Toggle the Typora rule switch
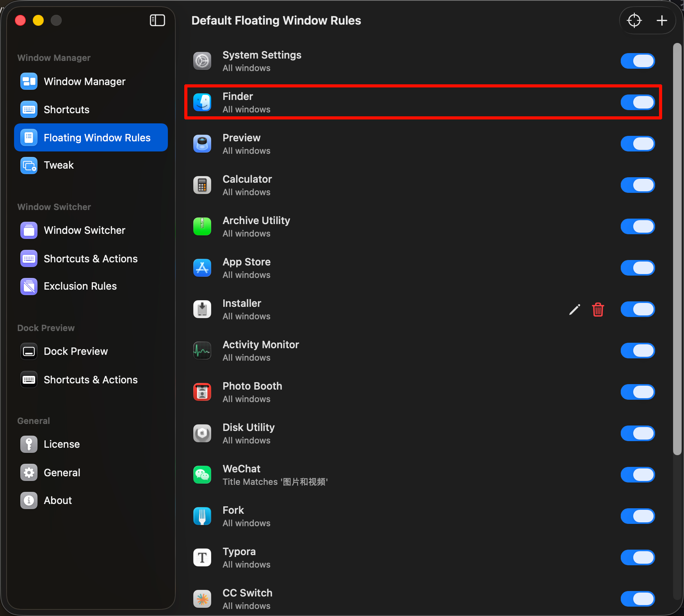The height and width of the screenshot is (616, 684). 638,557
